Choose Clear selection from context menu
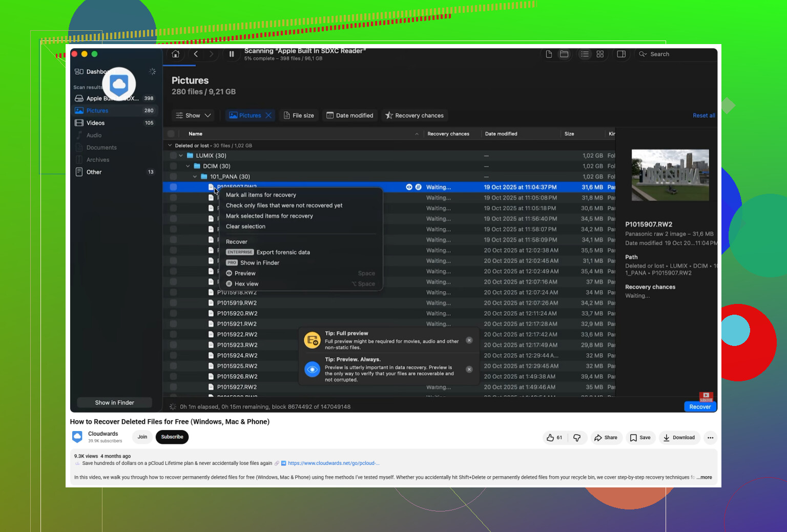787x532 pixels. point(301,226)
